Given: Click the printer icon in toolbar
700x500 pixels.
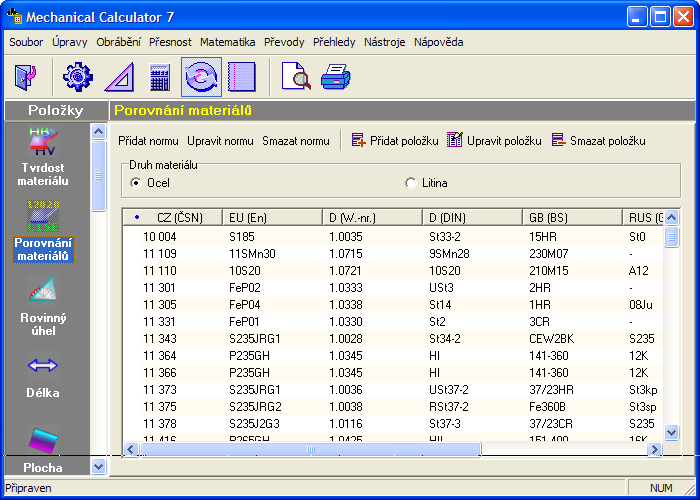Looking at the screenshot, I should click(336, 77).
